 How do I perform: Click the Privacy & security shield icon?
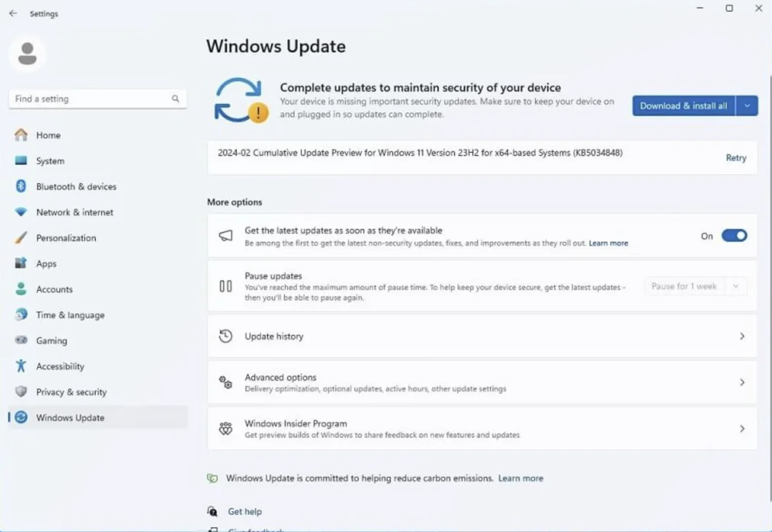[21, 391]
